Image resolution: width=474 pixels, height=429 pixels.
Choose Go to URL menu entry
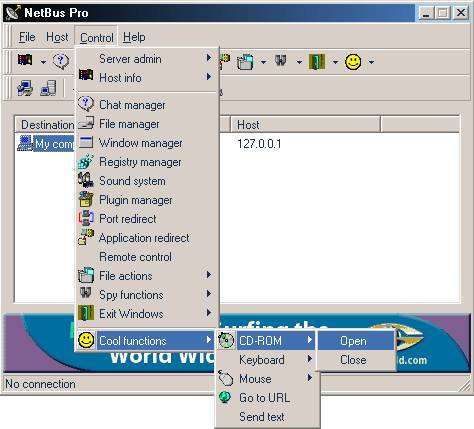pyautogui.click(x=267, y=398)
